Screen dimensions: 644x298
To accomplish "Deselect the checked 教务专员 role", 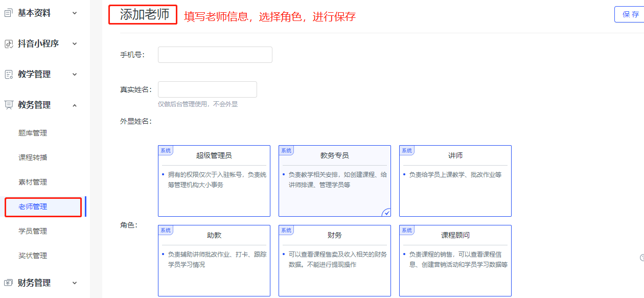I will coord(334,180).
